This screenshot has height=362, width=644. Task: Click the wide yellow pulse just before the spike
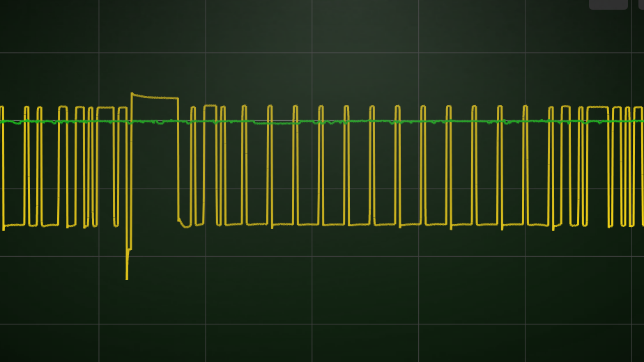click(105, 108)
